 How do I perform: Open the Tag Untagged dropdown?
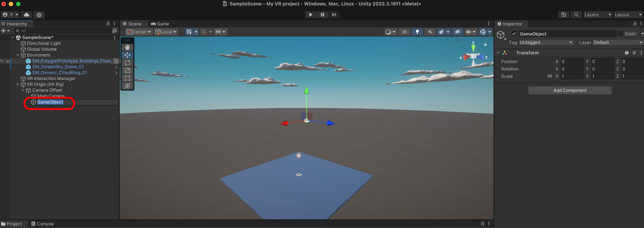tap(546, 42)
